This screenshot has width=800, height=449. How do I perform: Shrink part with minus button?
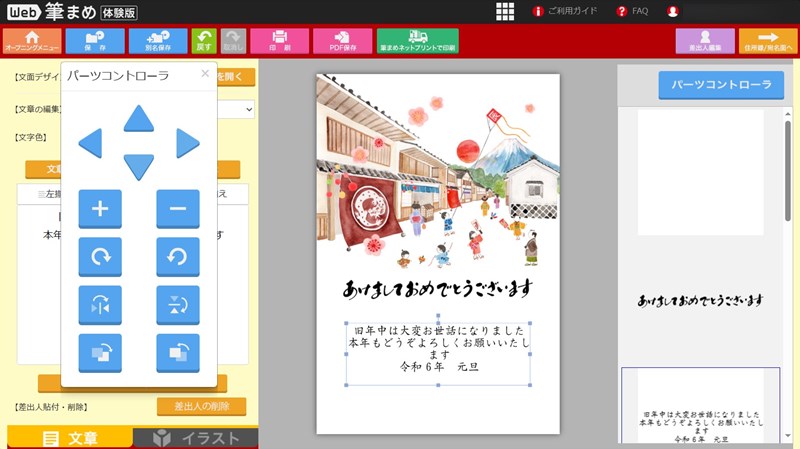178,209
